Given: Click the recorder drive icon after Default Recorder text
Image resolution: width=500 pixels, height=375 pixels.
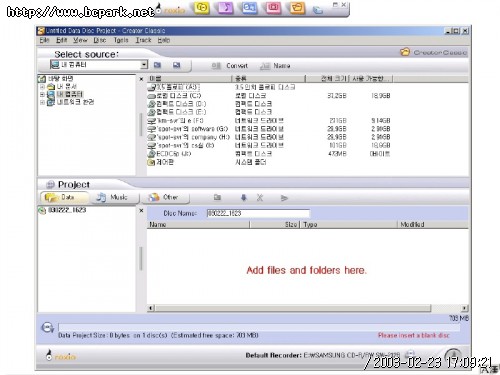Looking at the screenshot, I should (410, 354).
